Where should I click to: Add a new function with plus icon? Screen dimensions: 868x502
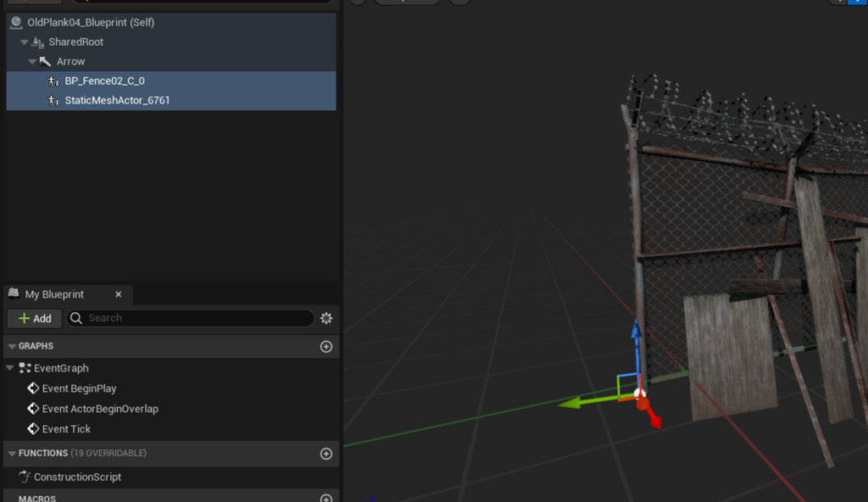[x=326, y=453]
